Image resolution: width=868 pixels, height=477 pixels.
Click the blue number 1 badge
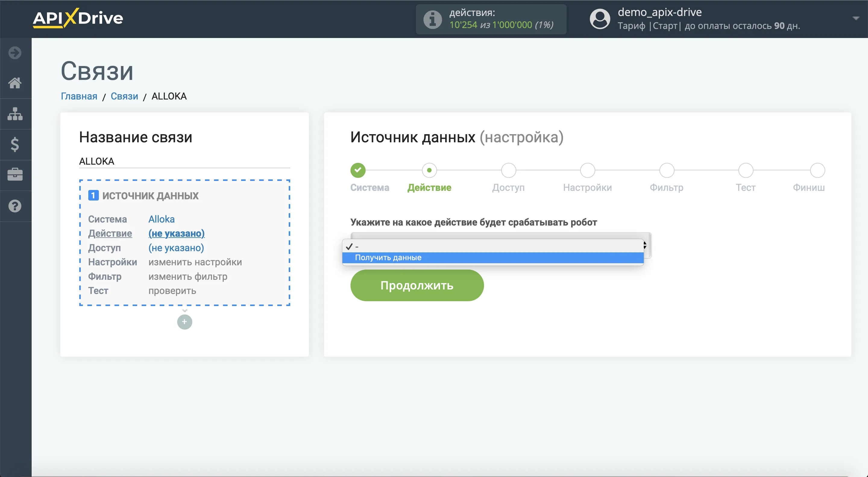pyautogui.click(x=93, y=195)
